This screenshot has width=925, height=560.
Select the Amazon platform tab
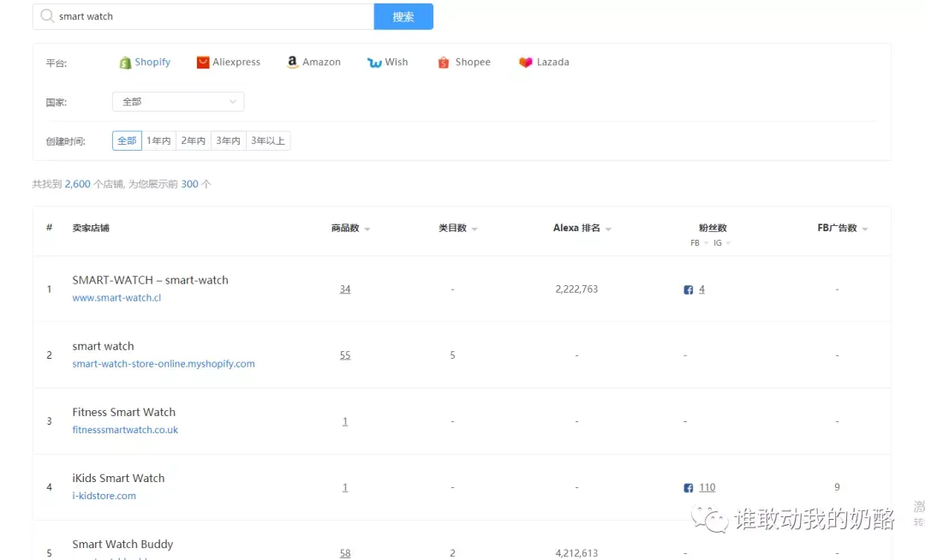click(x=313, y=62)
